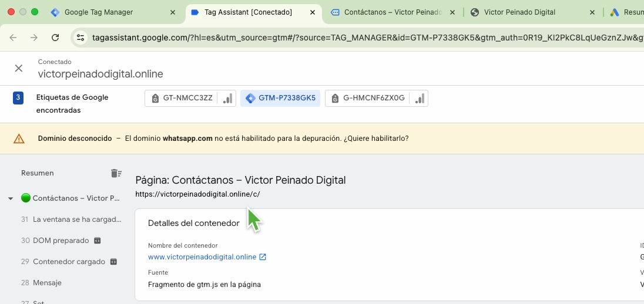The width and height of the screenshot is (644, 304).
Task: Click the whatsapp.com domain warning message
Action: (x=267, y=139)
